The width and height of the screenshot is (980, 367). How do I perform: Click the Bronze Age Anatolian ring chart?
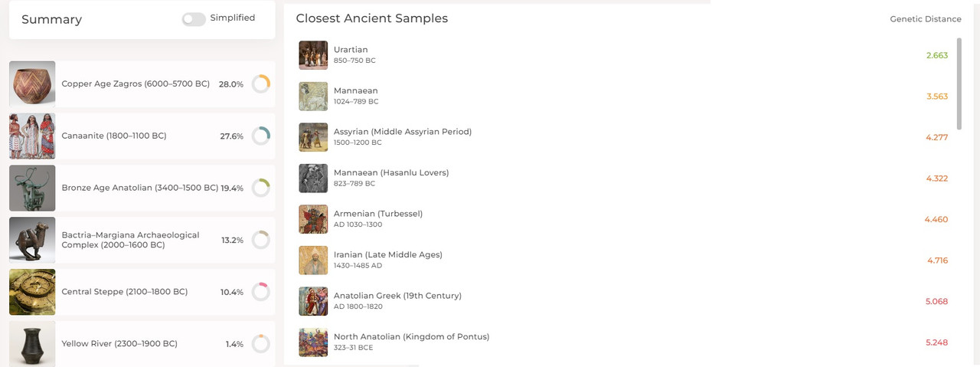(261, 188)
